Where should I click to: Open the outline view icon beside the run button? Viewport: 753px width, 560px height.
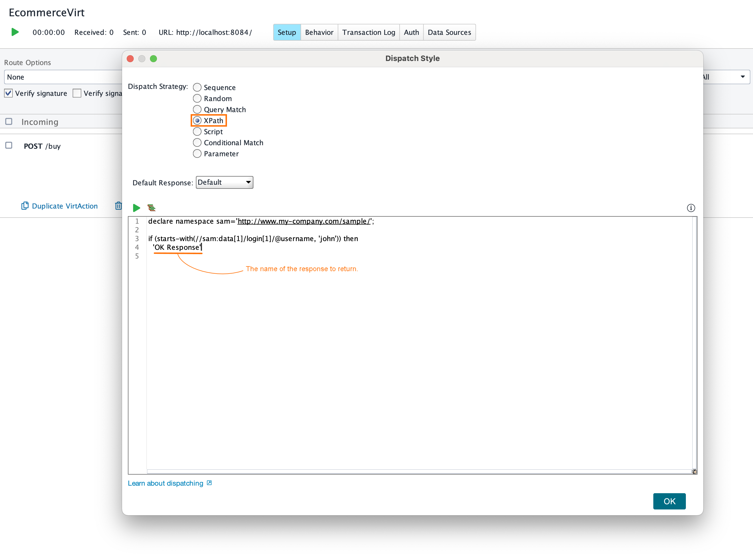point(151,207)
